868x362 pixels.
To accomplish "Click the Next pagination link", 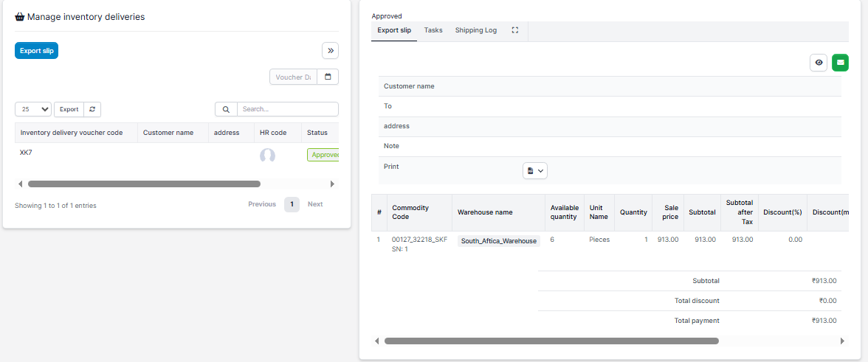I will [315, 204].
